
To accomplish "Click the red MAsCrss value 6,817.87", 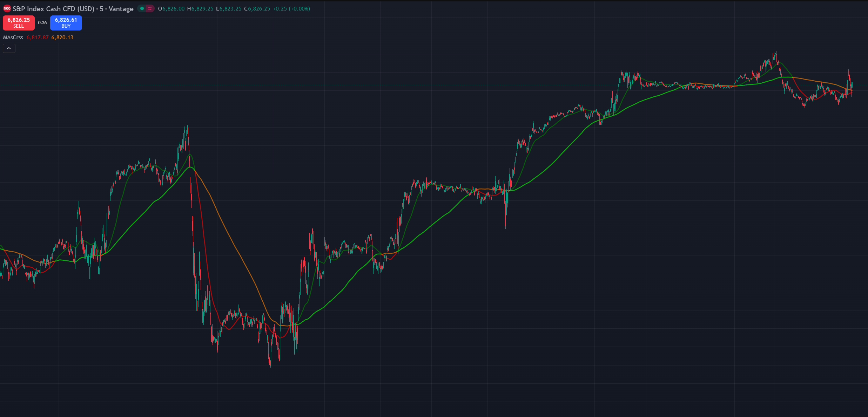I will tap(38, 37).
